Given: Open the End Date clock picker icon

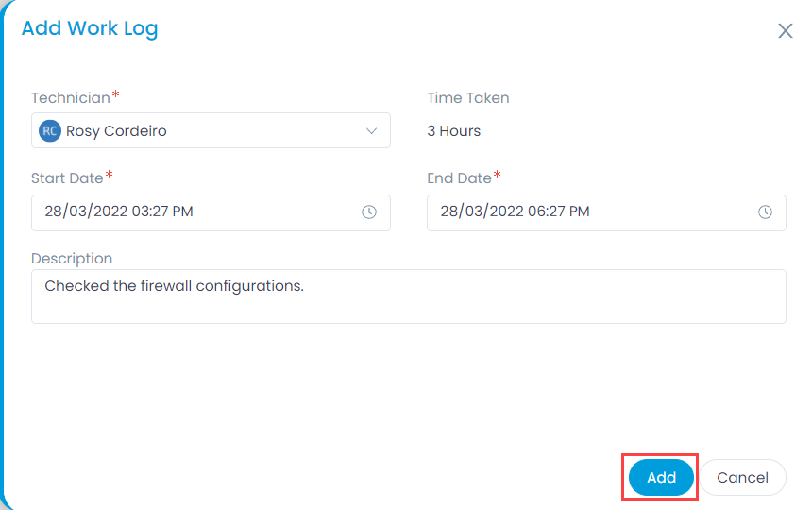Looking at the screenshot, I should [x=765, y=212].
